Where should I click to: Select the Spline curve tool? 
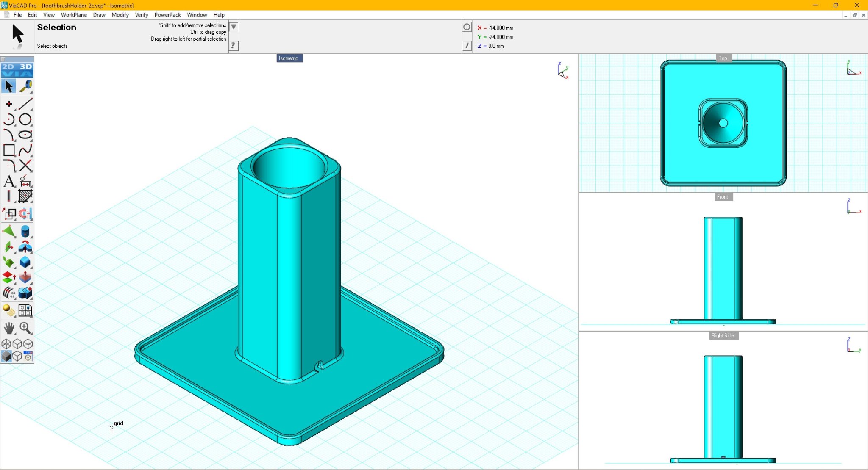pyautogui.click(x=25, y=150)
